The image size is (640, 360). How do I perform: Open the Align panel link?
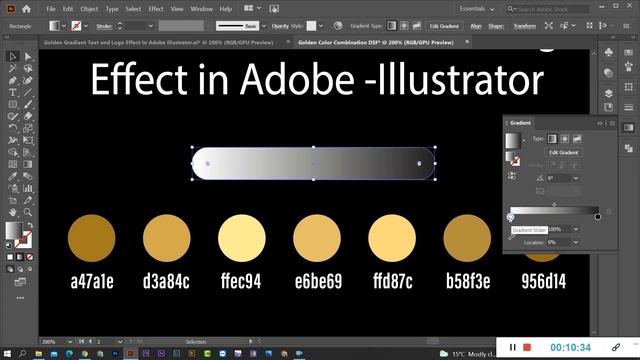[476, 26]
